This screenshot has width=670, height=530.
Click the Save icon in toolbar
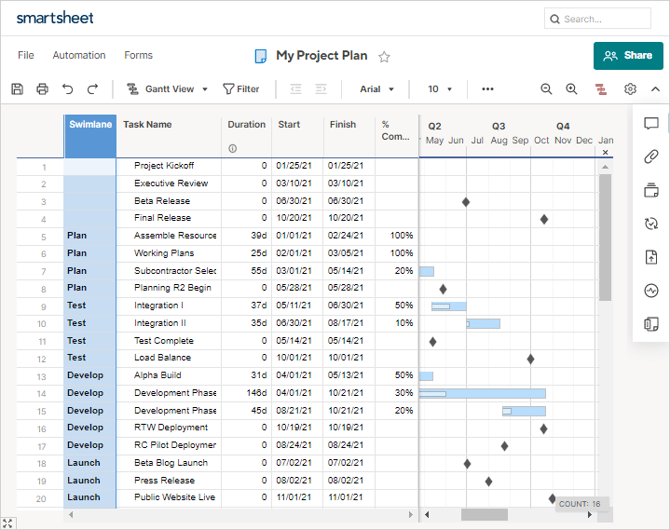pos(17,89)
